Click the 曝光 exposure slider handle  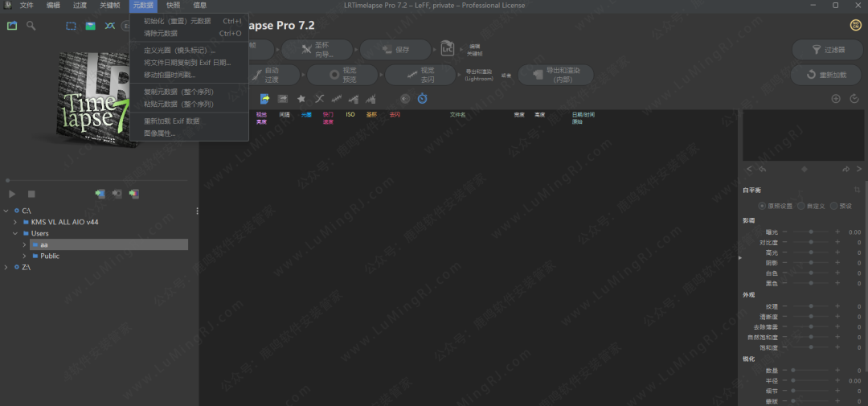coord(811,232)
